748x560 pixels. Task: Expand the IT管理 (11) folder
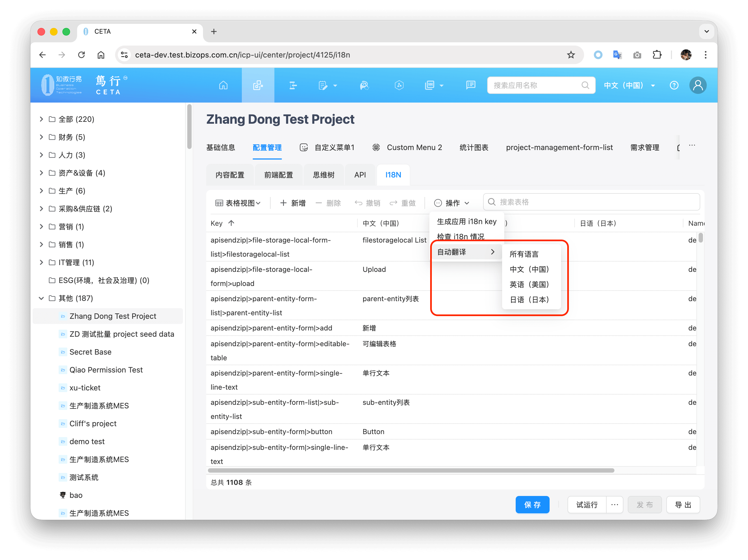41,262
